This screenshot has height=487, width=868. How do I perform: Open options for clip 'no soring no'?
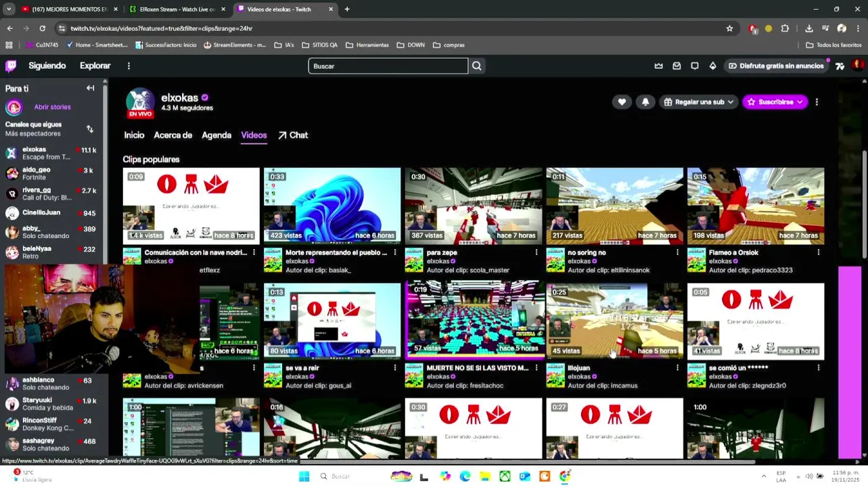point(677,252)
